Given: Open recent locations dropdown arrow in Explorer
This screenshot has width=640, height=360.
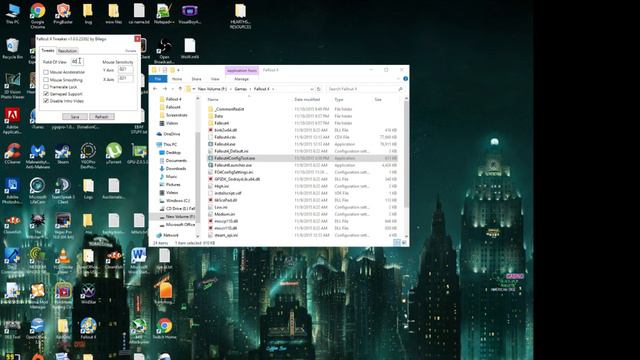Looking at the screenshot, I should (172, 89).
